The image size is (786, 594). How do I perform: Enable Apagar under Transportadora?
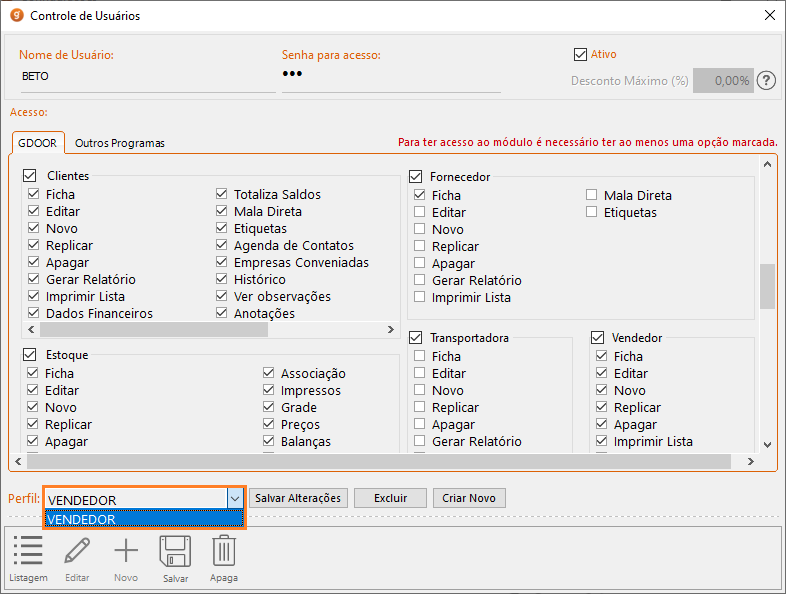tap(420, 424)
